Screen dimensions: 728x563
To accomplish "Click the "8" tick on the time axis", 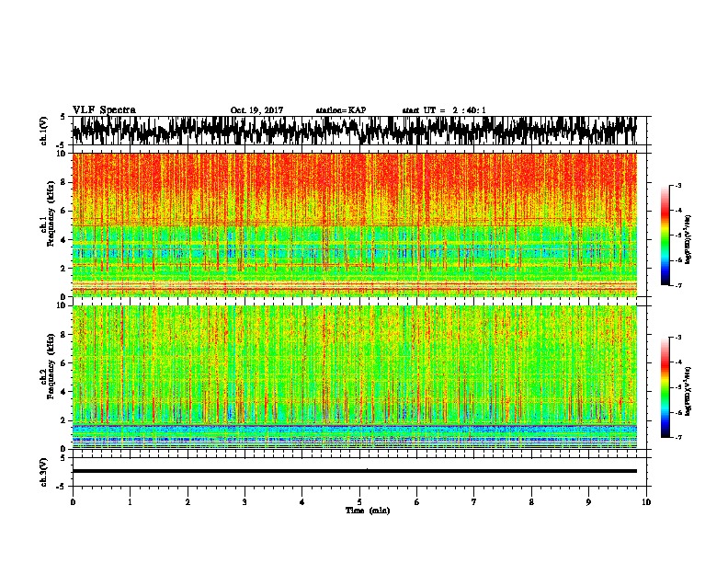I will coord(531,501).
